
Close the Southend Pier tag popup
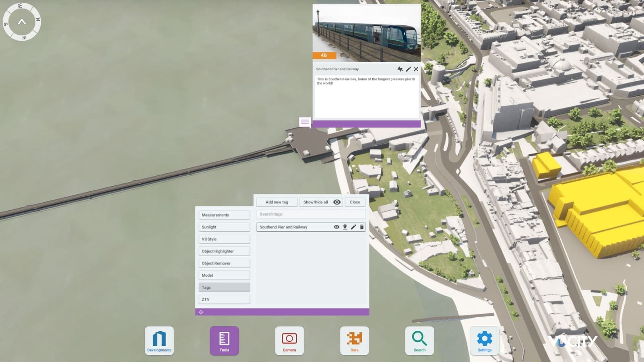click(x=415, y=69)
